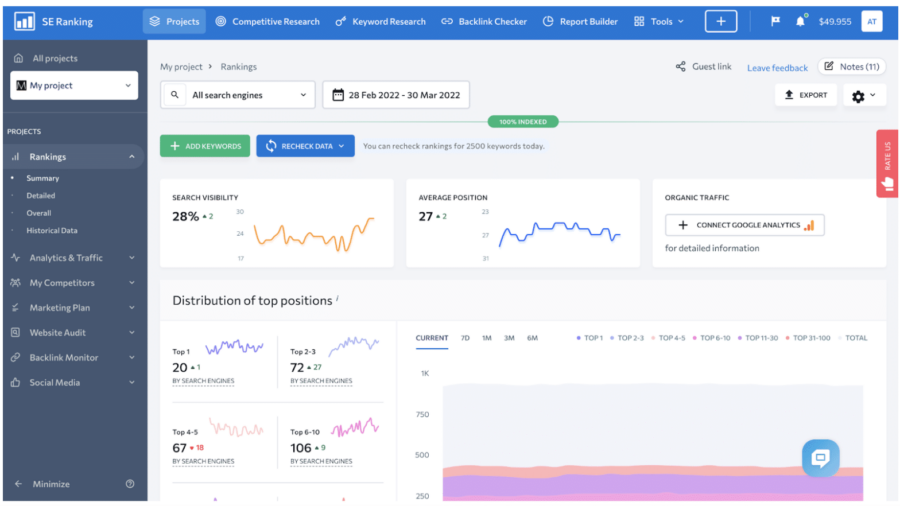Click the Backlink Monitor link icon
Viewport: 900px width, 506px height.
tap(15, 357)
